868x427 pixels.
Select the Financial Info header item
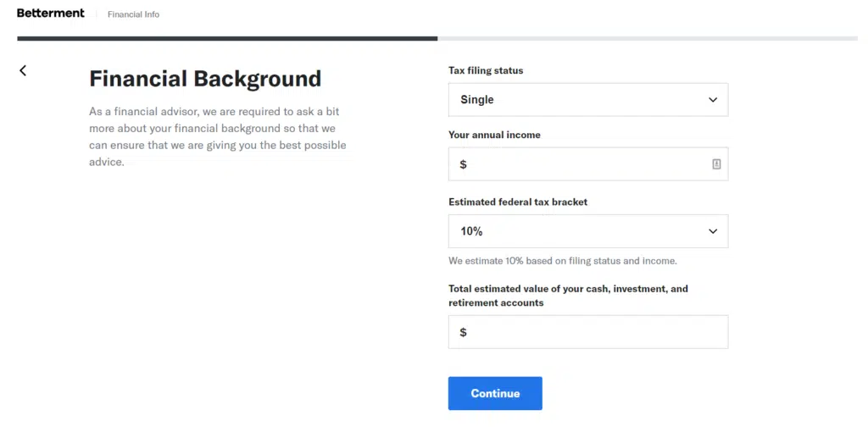pos(133,14)
